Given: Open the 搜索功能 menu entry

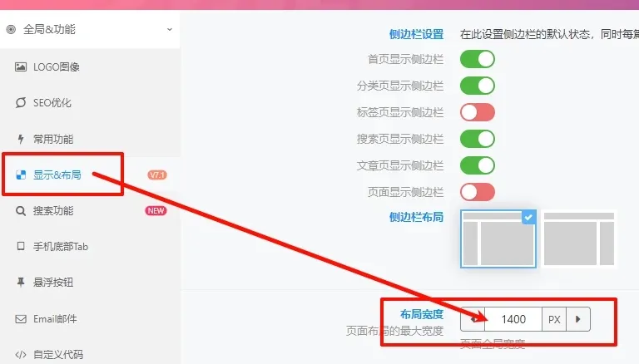Looking at the screenshot, I should [53, 211].
